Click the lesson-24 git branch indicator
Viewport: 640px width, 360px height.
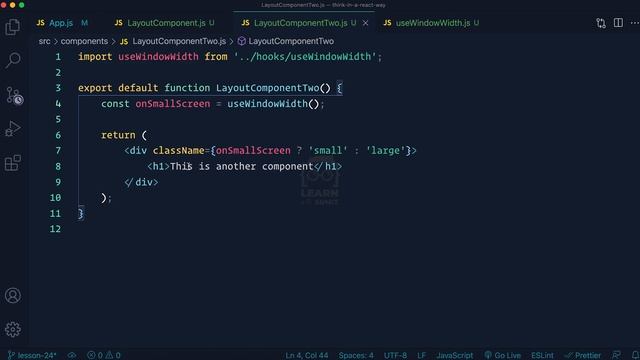point(32,355)
